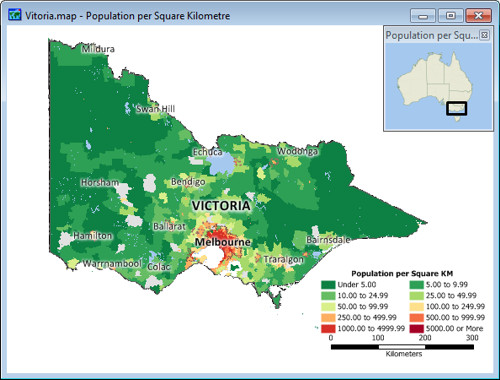Click the 'Population per Square KM' legend title
The height and width of the screenshot is (380, 500).
coord(402,274)
